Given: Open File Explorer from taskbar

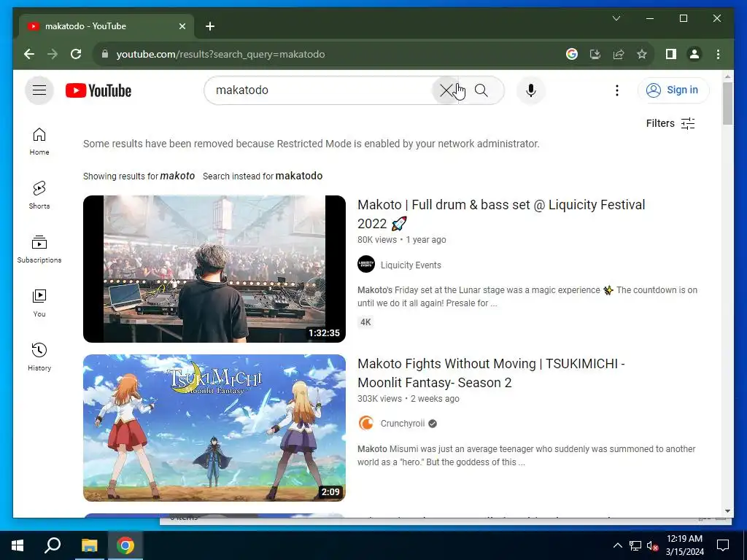Looking at the screenshot, I should coord(89,545).
